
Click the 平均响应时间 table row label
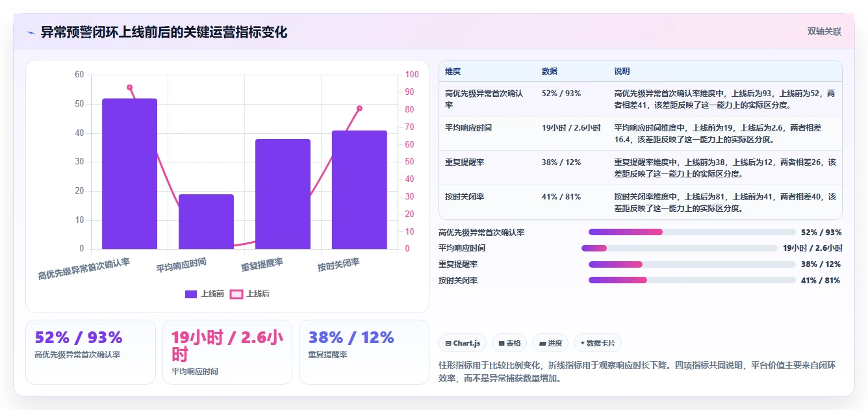(x=468, y=128)
